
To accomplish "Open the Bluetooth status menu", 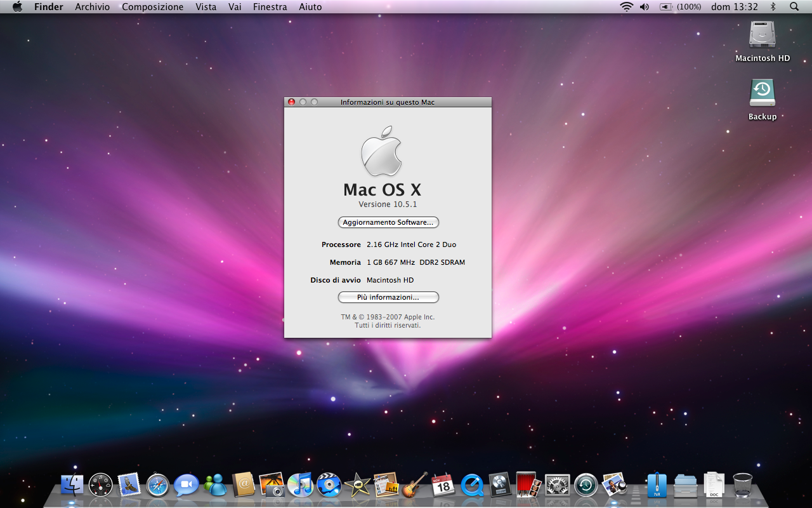I will click(773, 7).
